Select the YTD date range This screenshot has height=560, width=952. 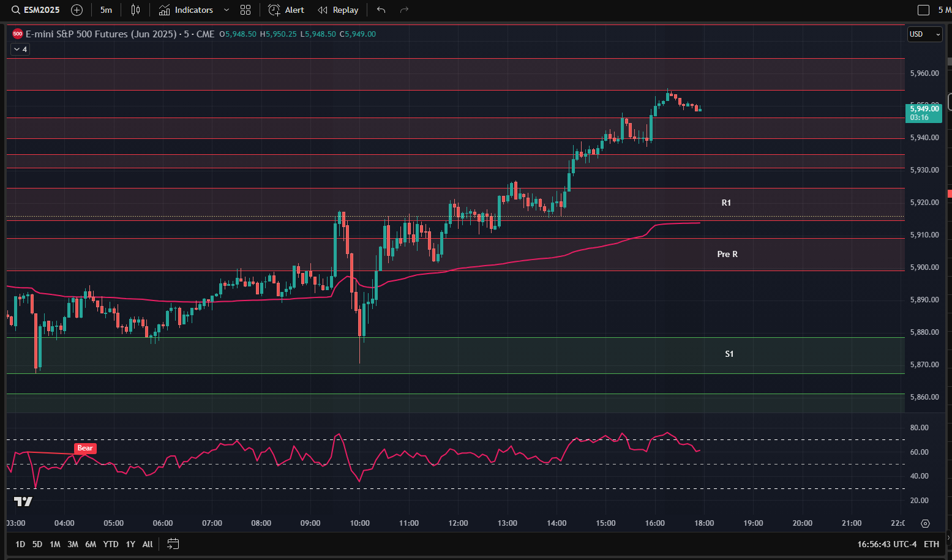tap(111, 544)
